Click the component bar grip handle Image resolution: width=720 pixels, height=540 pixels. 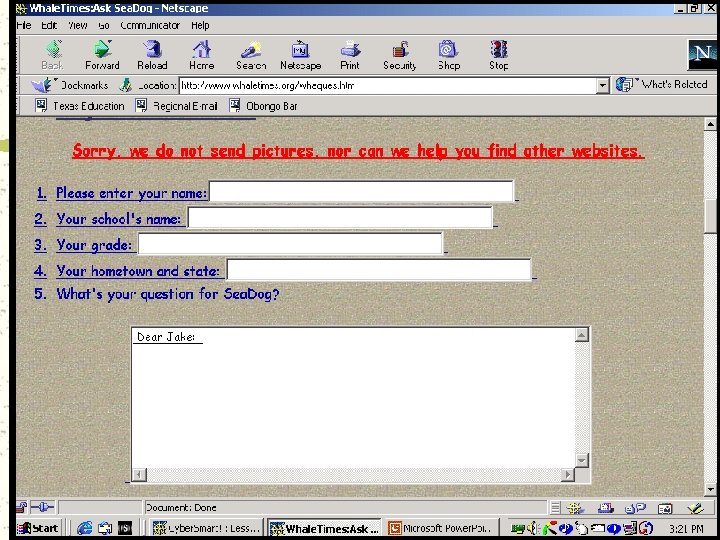tap(555, 508)
